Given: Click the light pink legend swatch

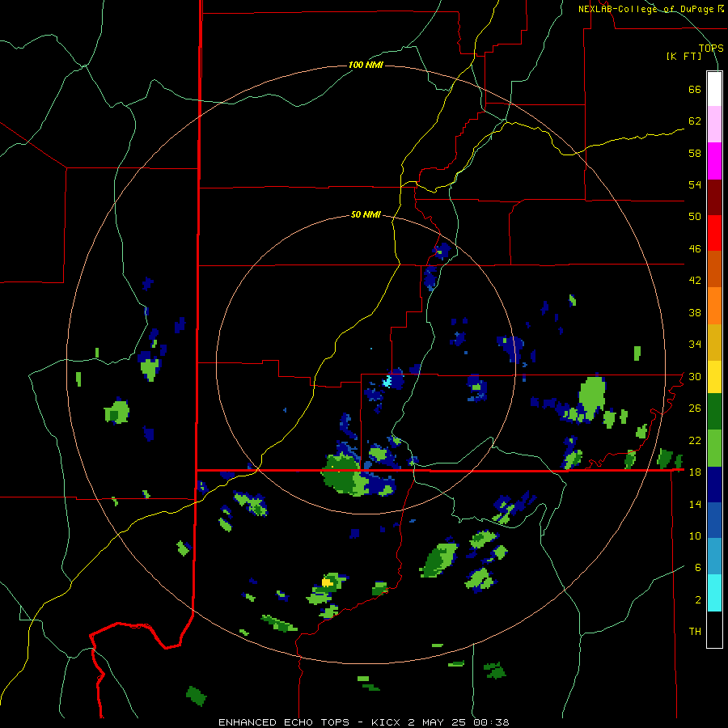Looking at the screenshot, I should coord(714,125).
